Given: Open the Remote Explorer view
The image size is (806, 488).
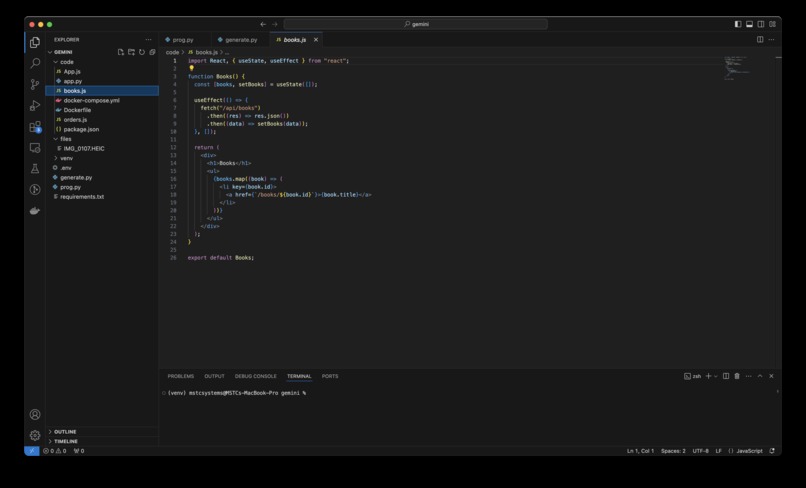Looking at the screenshot, I should (34, 148).
